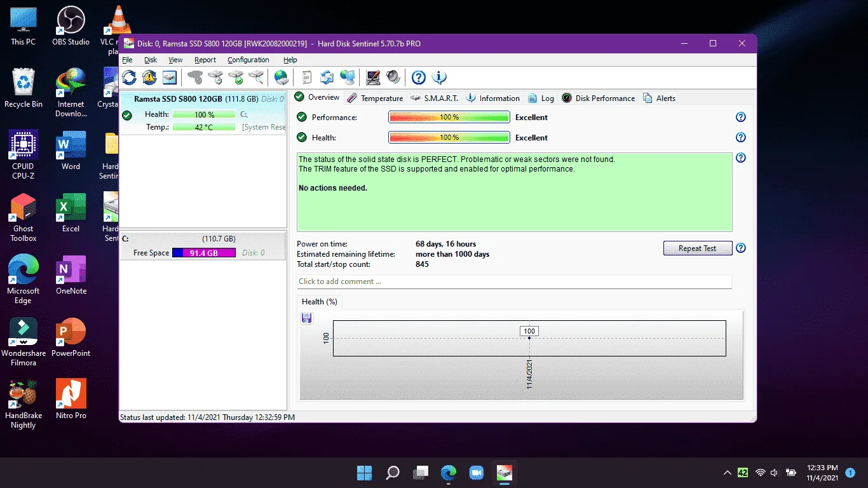Click the 'Status last updated' status bar text

(207, 417)
